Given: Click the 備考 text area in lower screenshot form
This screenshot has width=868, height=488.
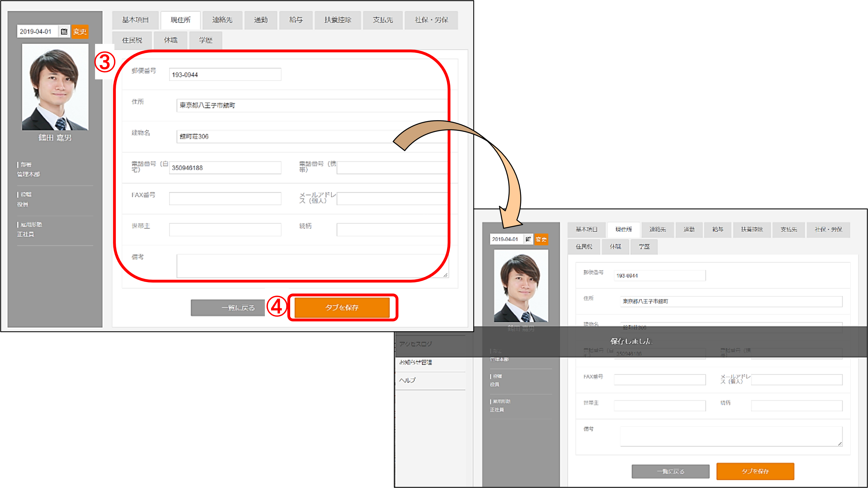Looking at the screenshot, I should (731, 436).
